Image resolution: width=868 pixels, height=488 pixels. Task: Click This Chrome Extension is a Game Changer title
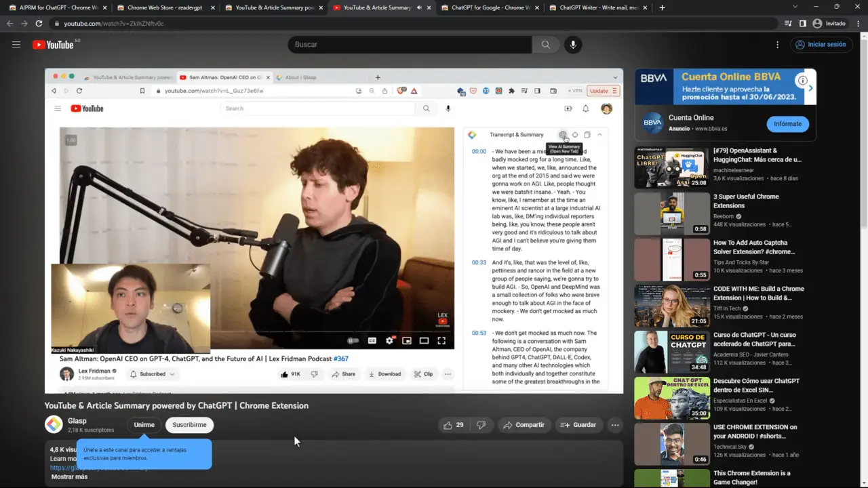tap(752, 478)
